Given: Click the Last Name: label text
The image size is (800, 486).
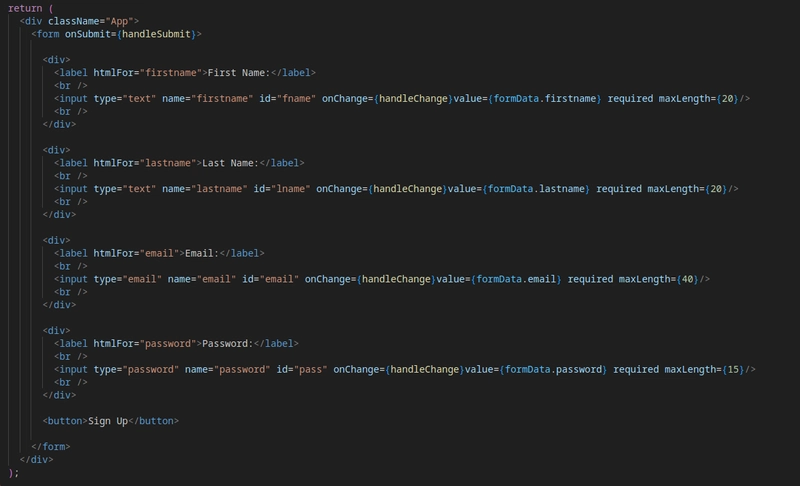Looking at the screenshot, I should point(231,163).
